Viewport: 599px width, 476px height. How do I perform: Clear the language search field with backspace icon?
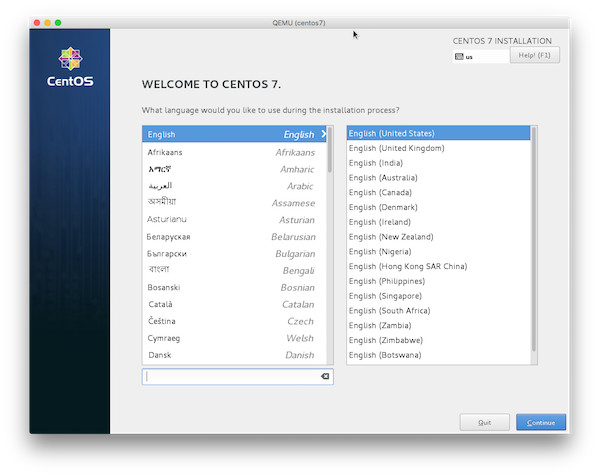point(325,376)
